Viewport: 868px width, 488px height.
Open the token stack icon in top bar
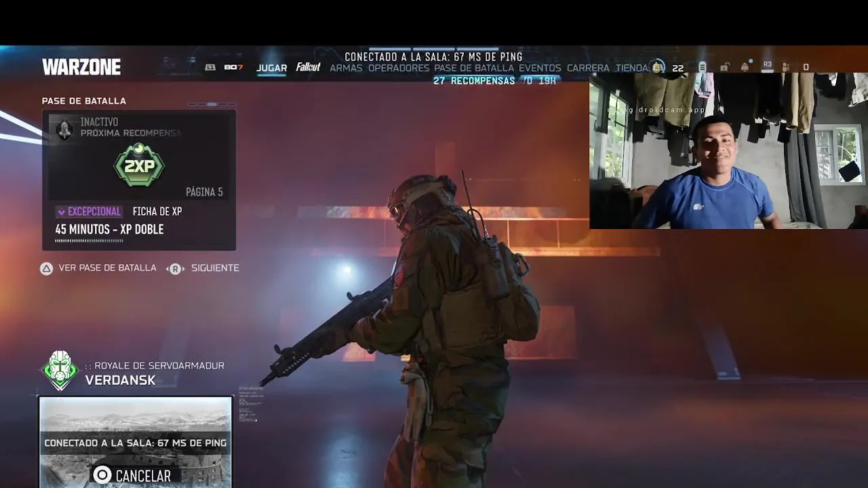coord(703,67)
